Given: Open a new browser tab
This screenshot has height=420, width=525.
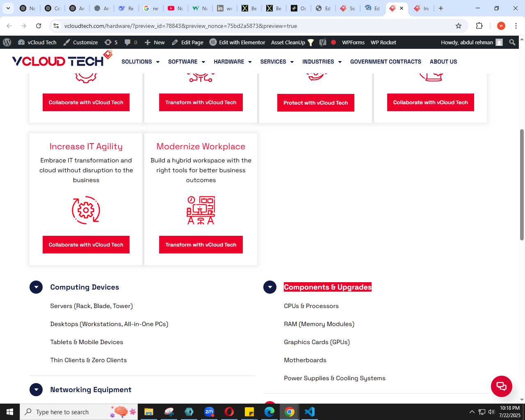Looking at the screenshot, I should click(x=441, y=8).
